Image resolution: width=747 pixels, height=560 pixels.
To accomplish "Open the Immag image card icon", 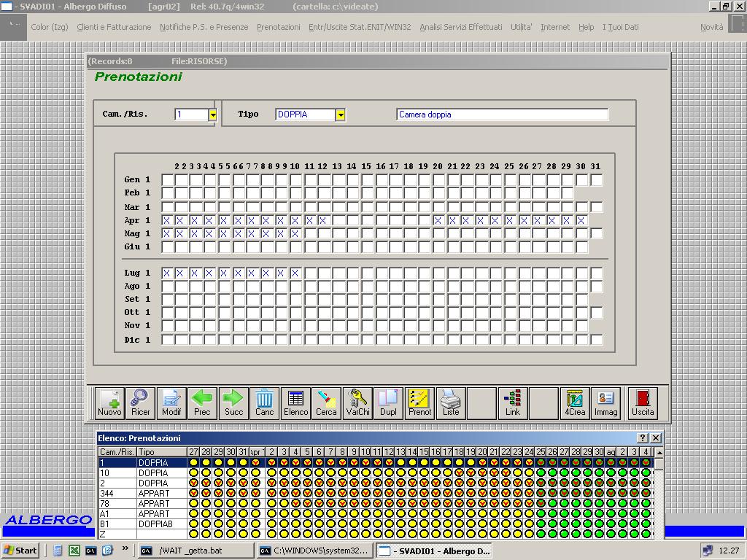I will 605,403.
